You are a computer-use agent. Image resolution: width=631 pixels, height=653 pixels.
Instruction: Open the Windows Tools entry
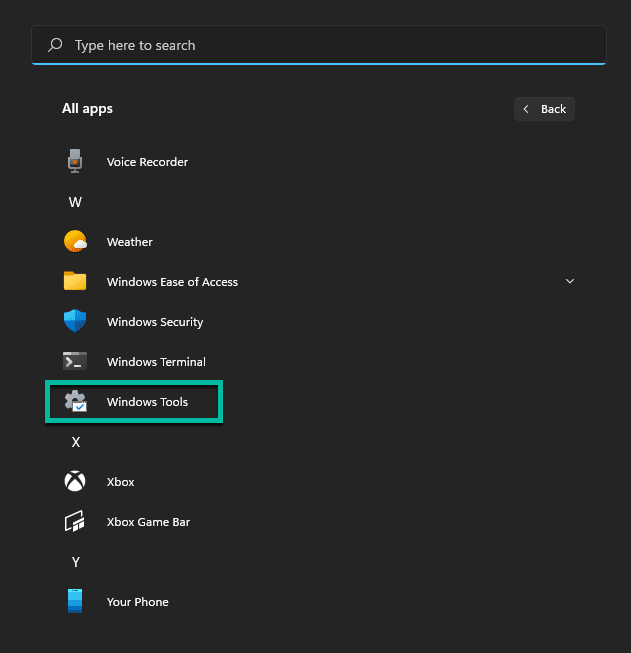click(x=147, y=402)
